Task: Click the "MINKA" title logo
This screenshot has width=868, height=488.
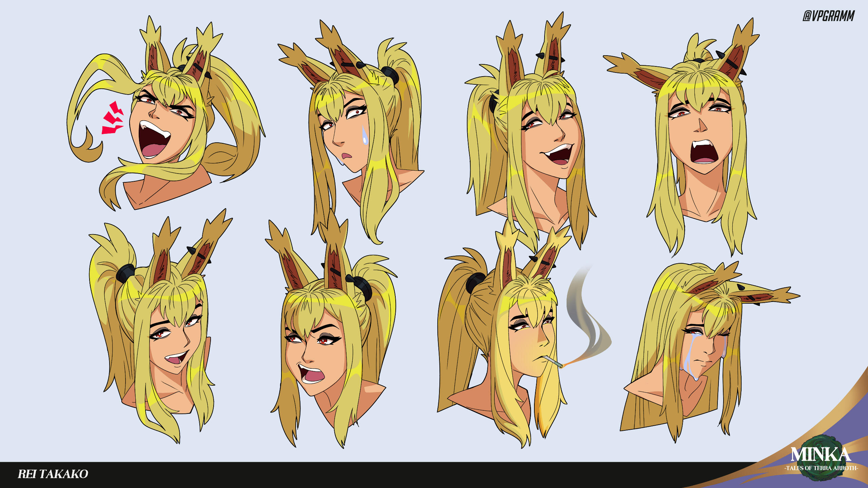Action: pyautogui.click(x=821, y=454)
